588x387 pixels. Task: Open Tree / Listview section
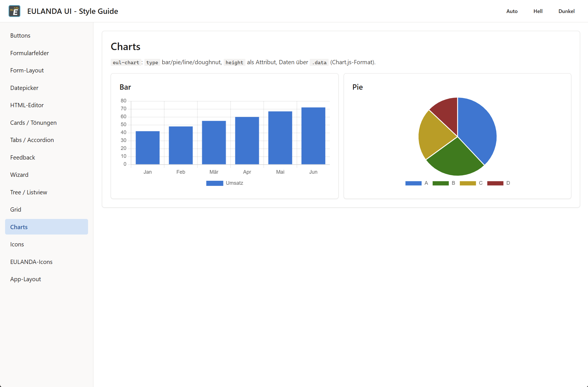pyautogui.click(x=46, y=192)
